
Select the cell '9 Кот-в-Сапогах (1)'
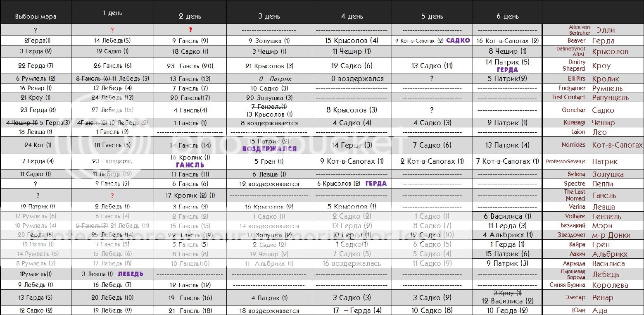[x=352, y=161]
